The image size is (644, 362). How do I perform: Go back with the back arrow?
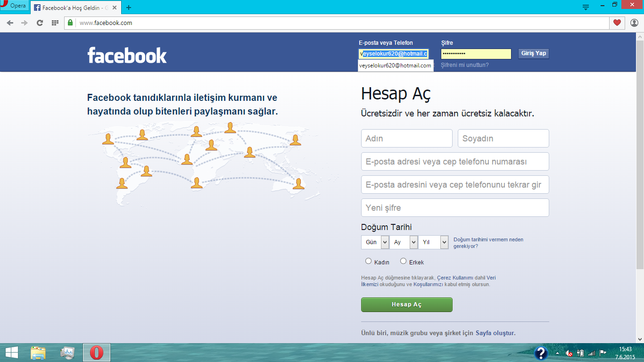[x=10, y=23]
